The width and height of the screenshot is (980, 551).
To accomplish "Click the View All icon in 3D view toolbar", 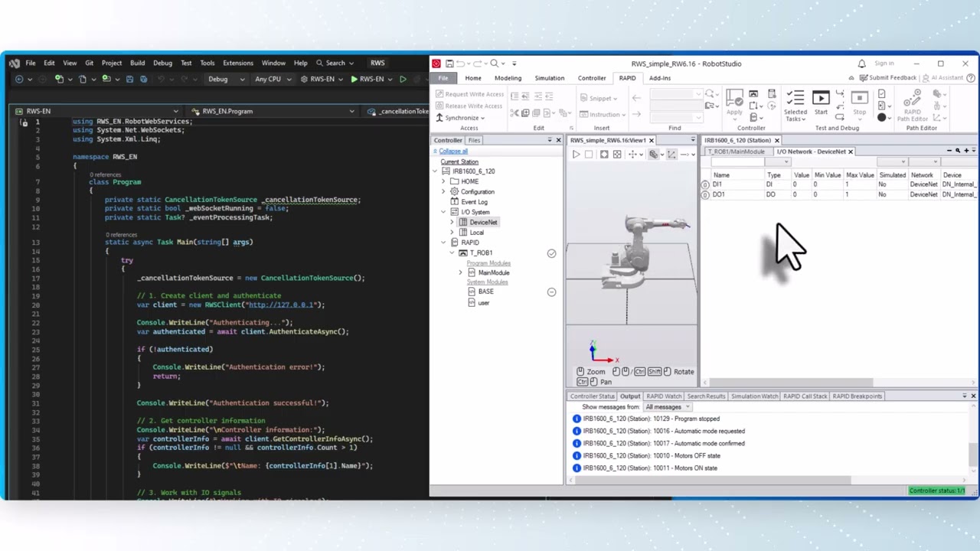I will tap(604, 155).
